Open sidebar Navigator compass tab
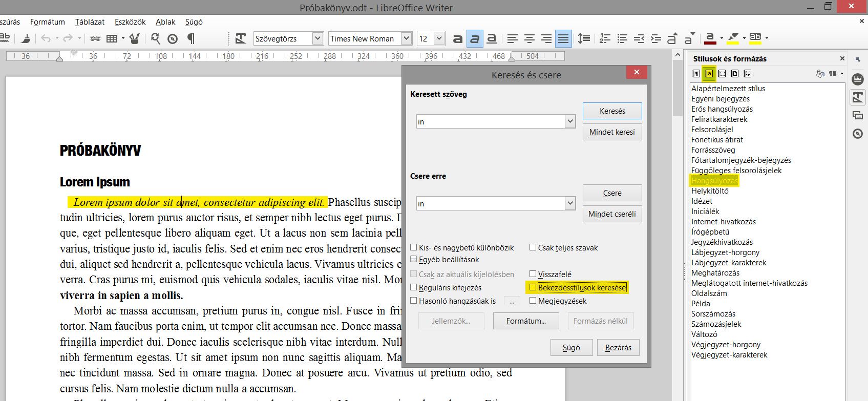868x401 pixels. (857, 134)
